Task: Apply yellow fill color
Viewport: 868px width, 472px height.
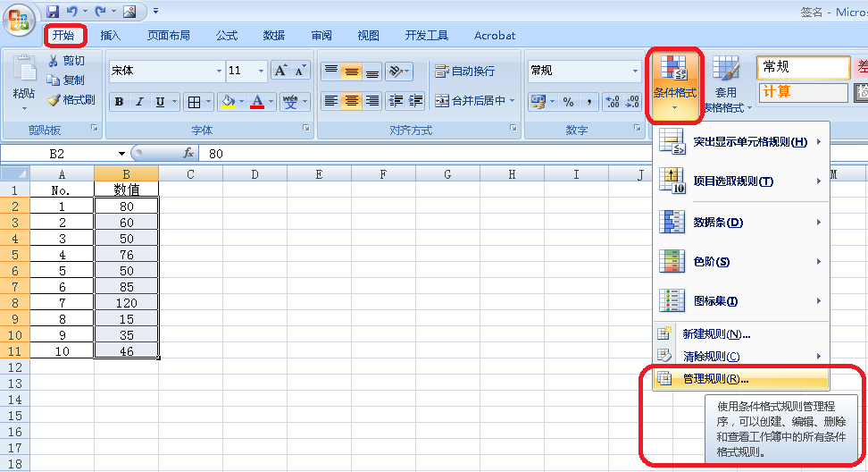Action: coord(228,102)
